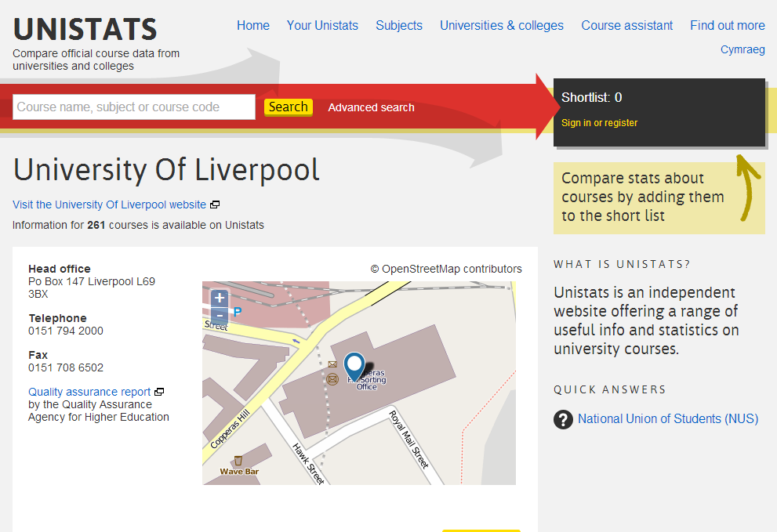Click the WHAT IS UNISTATS? heading
The height and width of the screenshot is (532, 777).
pos(622,265)
